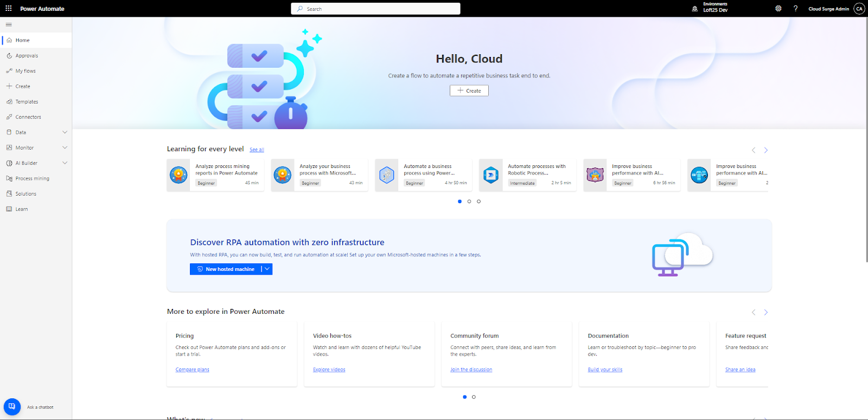The height and width of the screenshot is (420, 868).
Task: Open the Ask a chatbot icon
Action: coord(12,406)
